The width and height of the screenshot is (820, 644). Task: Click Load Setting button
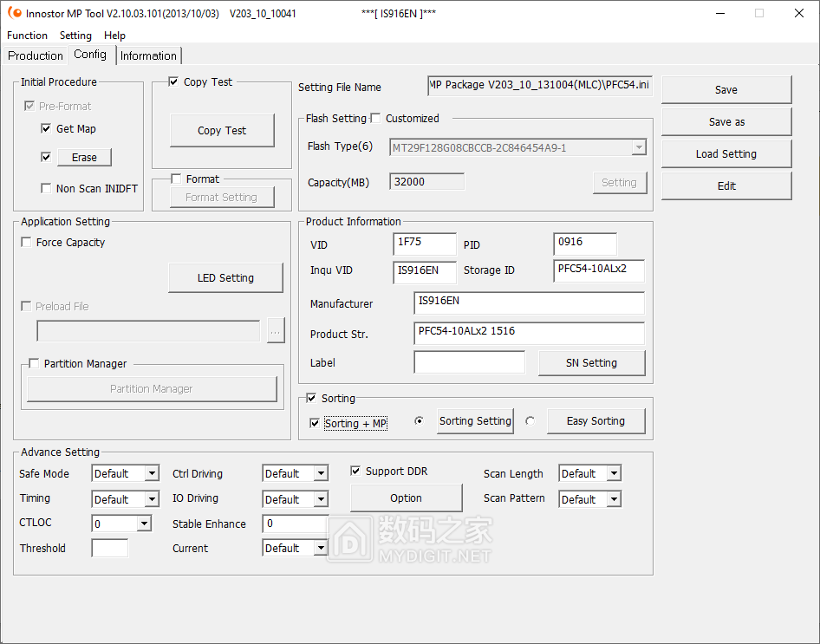pos(726,153)
